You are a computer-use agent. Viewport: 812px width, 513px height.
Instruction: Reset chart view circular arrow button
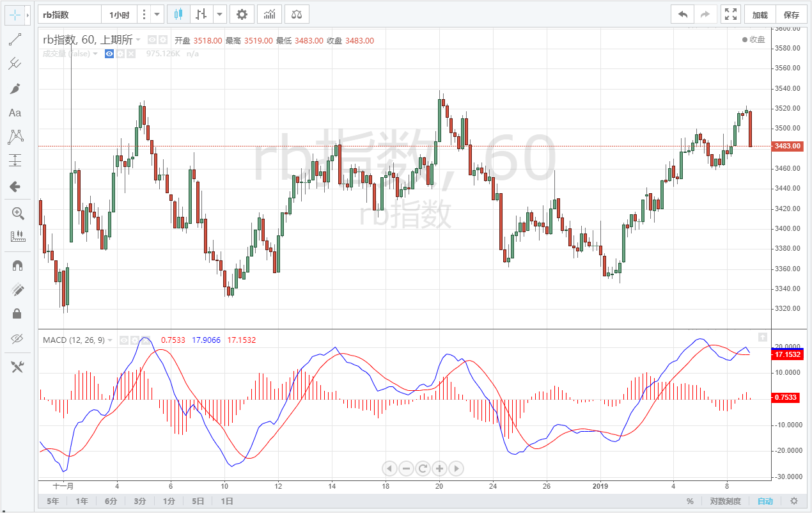(423, 468)
